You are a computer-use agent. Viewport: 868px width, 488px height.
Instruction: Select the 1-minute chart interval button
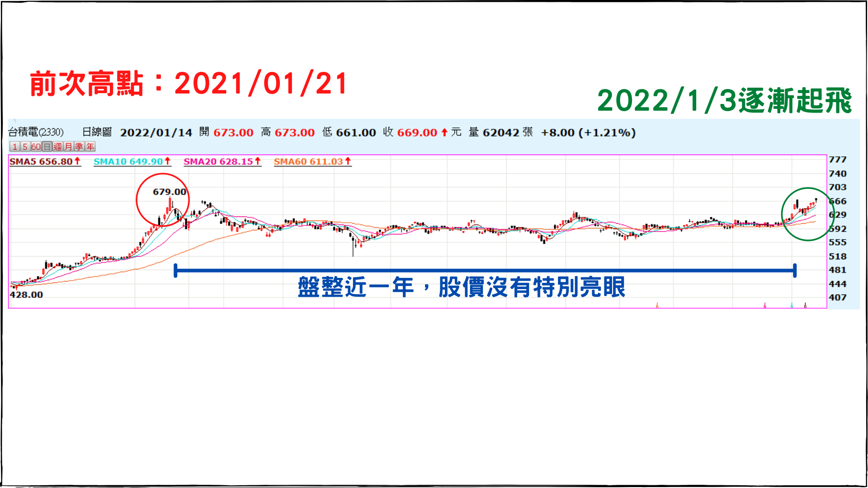tap(14, 147)
